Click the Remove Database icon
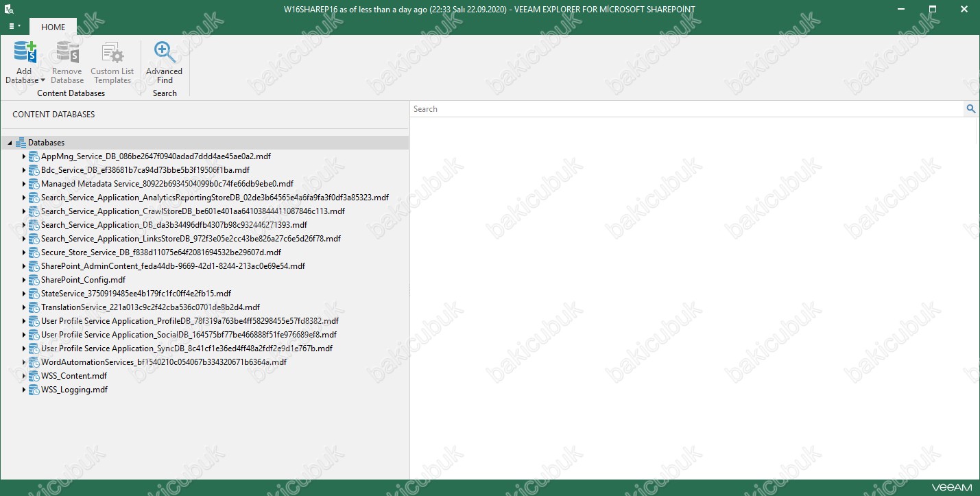The height and width of the screenshot is (496, 980). pyautogui.click(x=67, y=53)
